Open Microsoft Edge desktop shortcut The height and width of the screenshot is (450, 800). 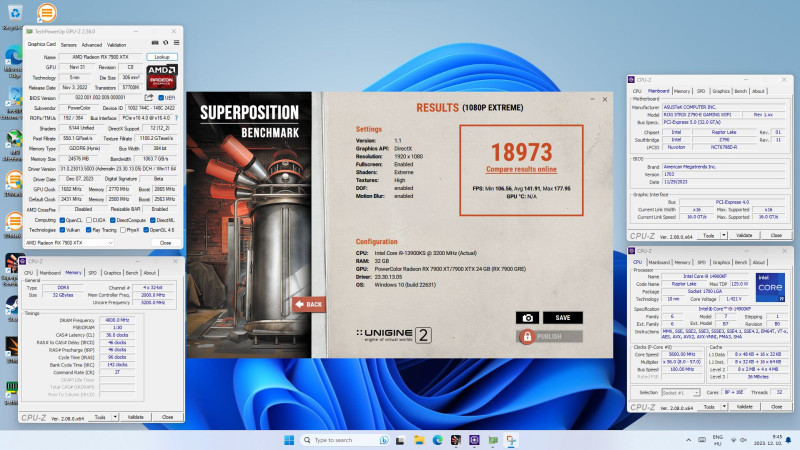point(13,61)
